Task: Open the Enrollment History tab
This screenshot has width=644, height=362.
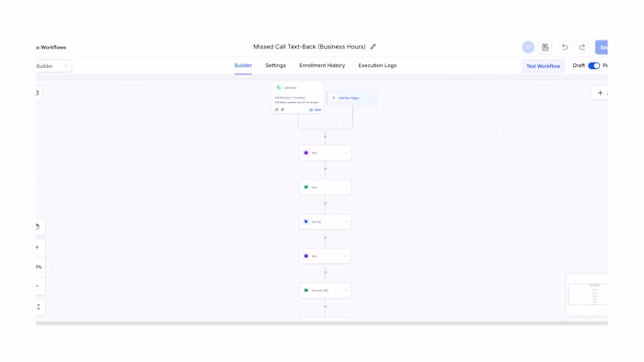Action: tap(322, 65)
